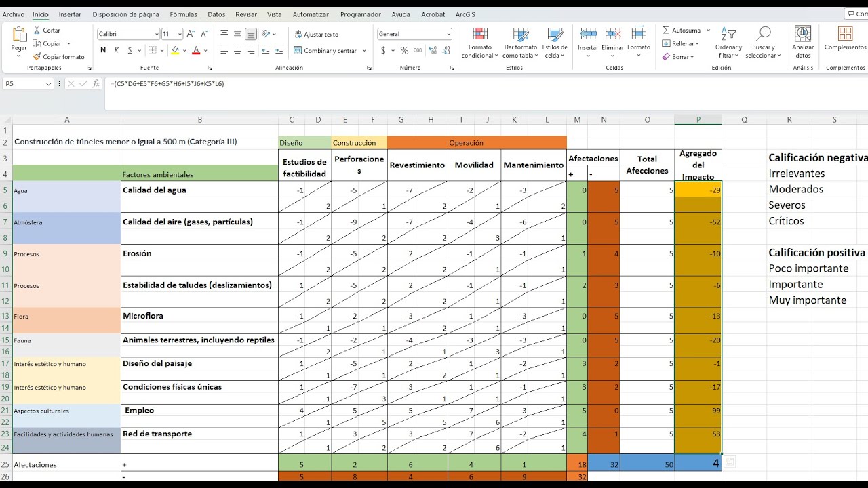The height and width of the screenshot is (488, 868).
Task: Open the Alineación dialog launcher
Action: pos(369,68)
